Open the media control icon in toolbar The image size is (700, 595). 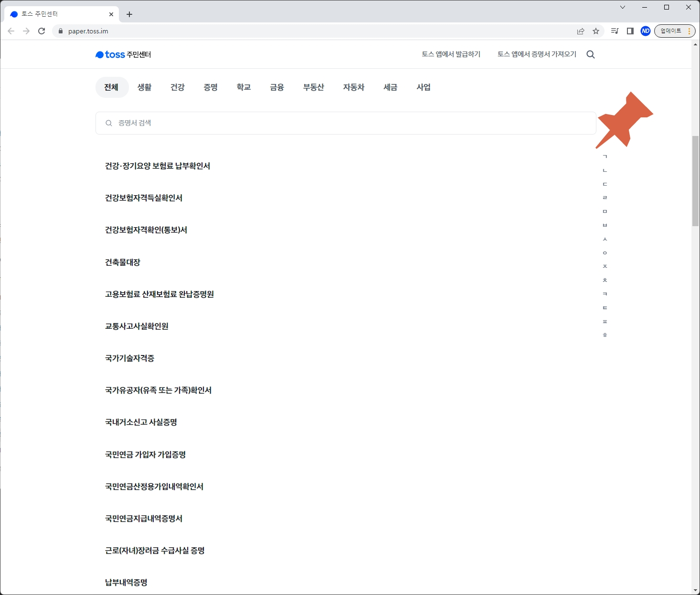(x=615, y=31)
